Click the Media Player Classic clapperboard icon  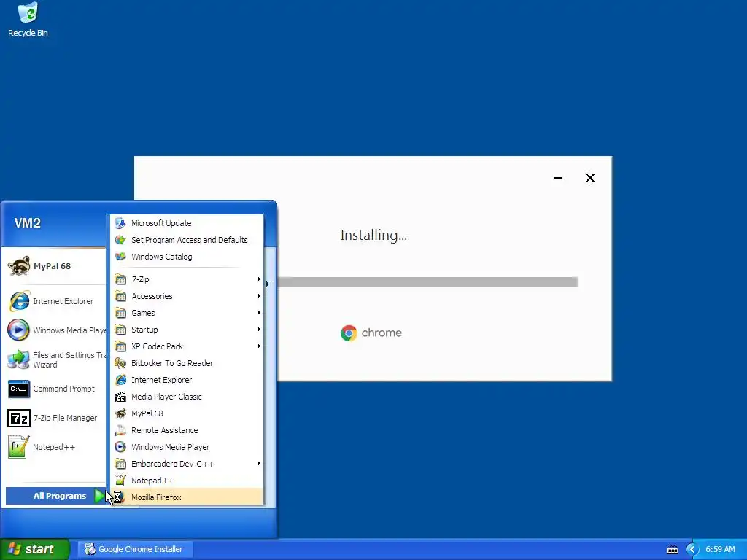click(x=120, y=397)
